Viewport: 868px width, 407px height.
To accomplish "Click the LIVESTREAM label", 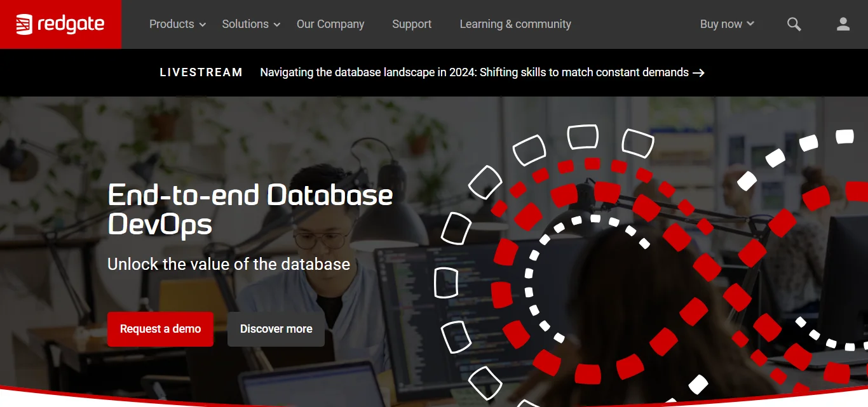I will (x=201, y=72).
